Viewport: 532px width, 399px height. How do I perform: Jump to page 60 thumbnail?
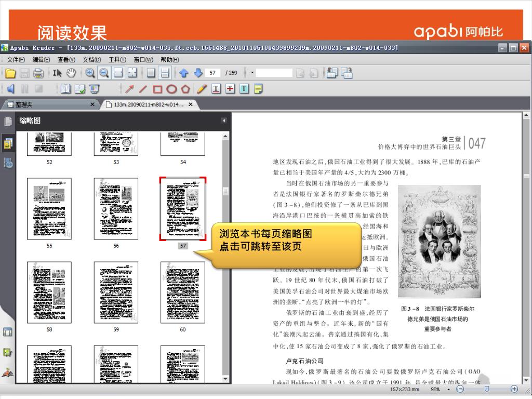pos(183,292)
